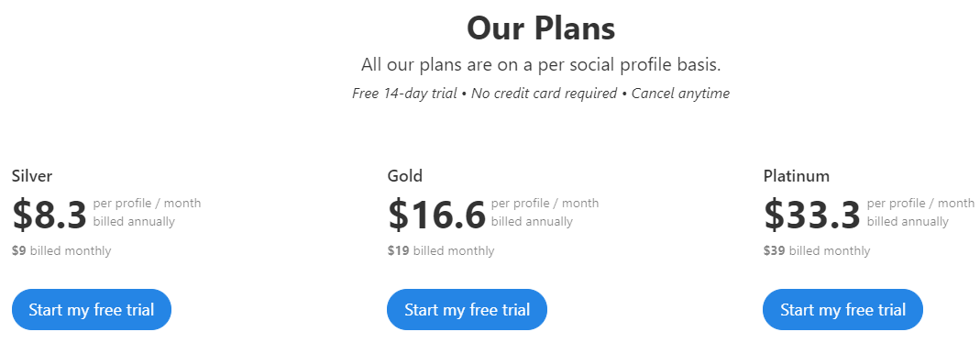Viewport: 980px width, 343px height.
Task: Click the per social profile basis subtitle
Action: [541, 65]
